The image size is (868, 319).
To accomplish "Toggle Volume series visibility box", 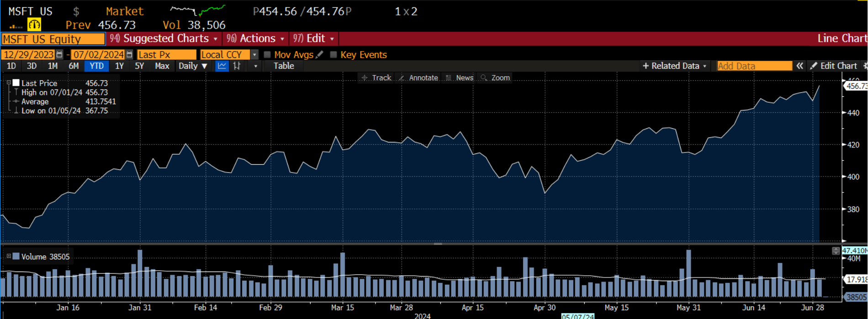I will click(16, 256).
